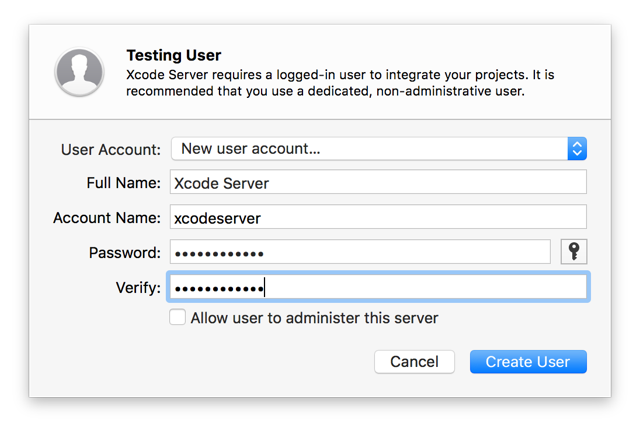Click the Full Name label
This screenshot has height=431, width=640.
(x=123, y=183)
